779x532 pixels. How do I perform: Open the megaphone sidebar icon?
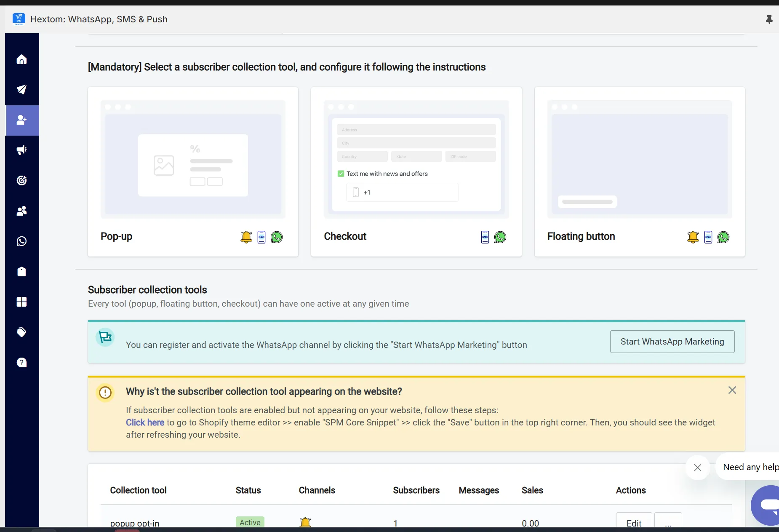[21, 150]
